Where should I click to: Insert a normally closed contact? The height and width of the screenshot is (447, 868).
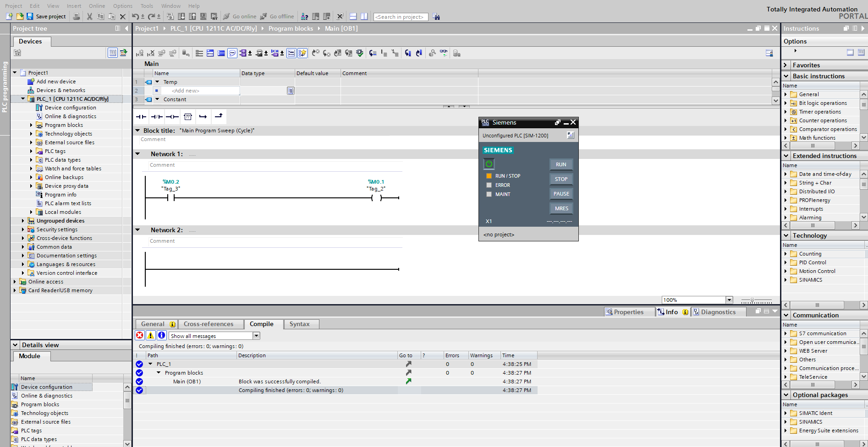(157, 117)
